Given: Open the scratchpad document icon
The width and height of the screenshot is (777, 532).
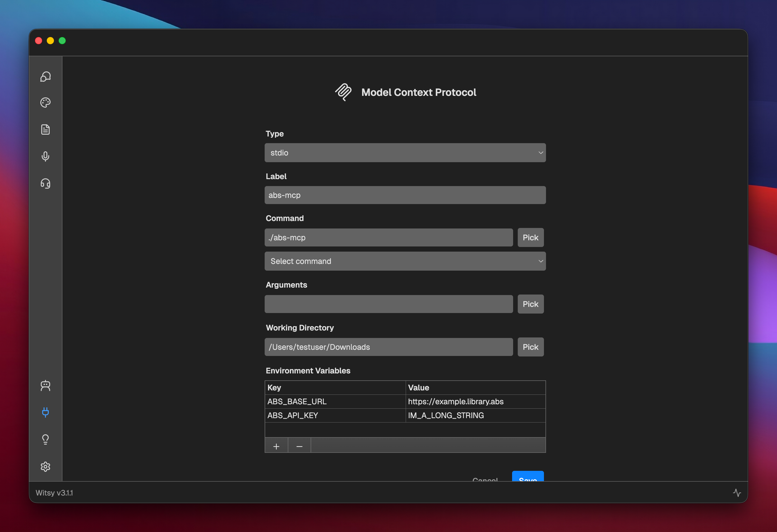Looking at the screenshot, I should coord(45,130).
